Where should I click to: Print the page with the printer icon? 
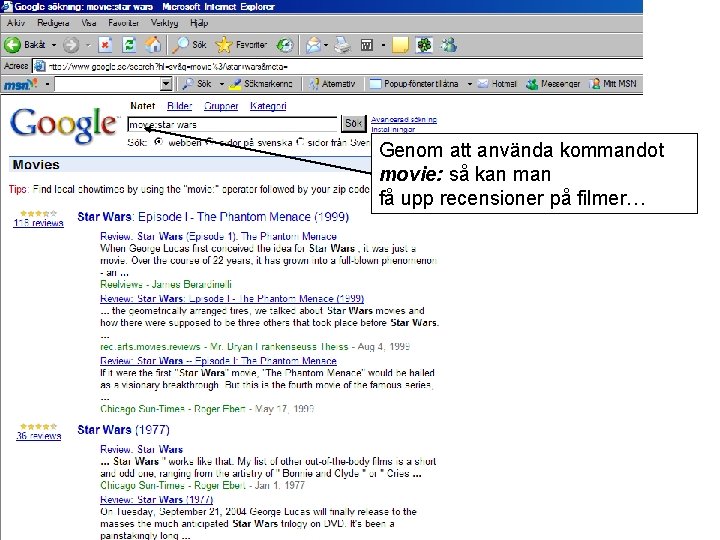343,45
